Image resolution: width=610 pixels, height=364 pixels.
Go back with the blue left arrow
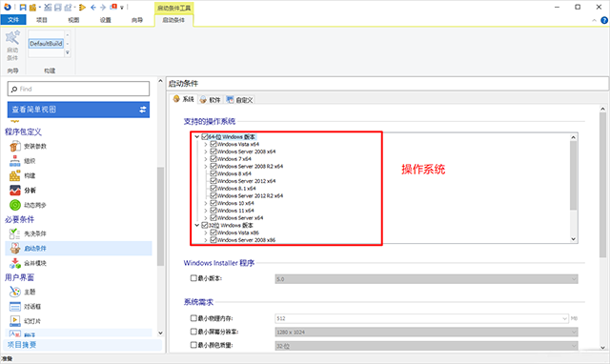click(x=93, y=7)
